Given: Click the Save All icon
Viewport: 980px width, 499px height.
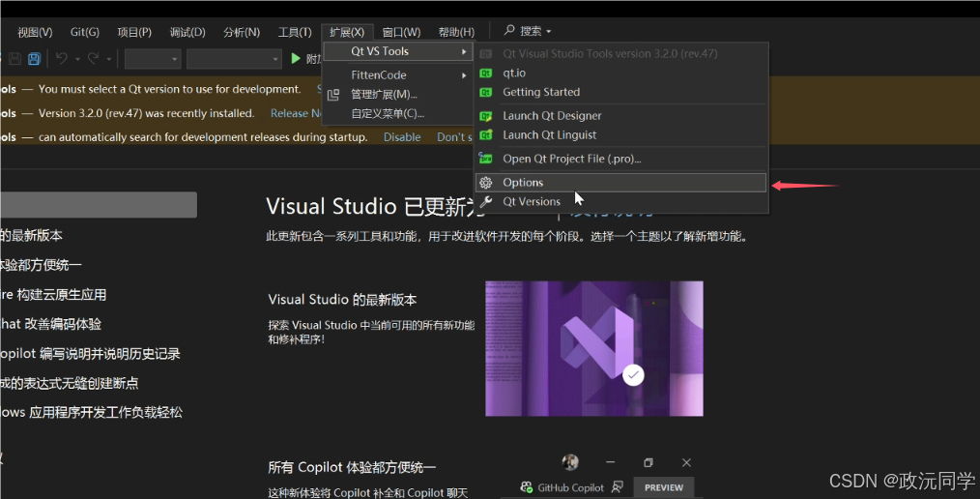Looking at the screenshot, I should [x=34, y=59].
